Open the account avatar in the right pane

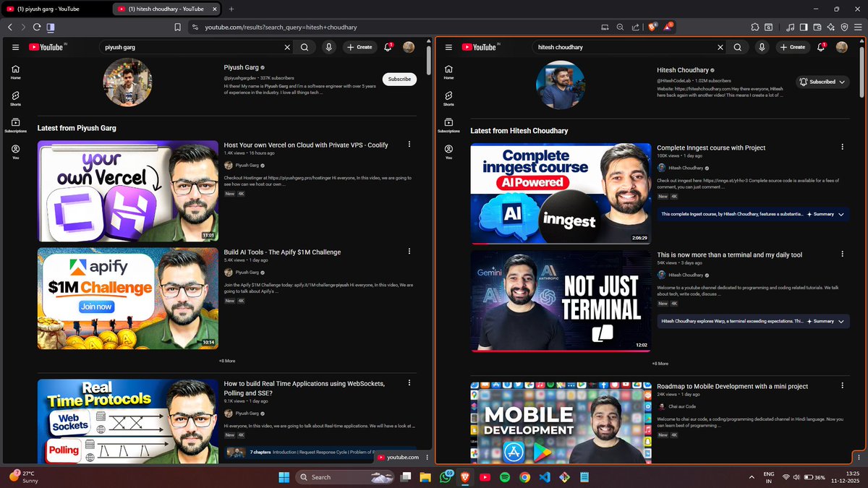coord(841,47)
